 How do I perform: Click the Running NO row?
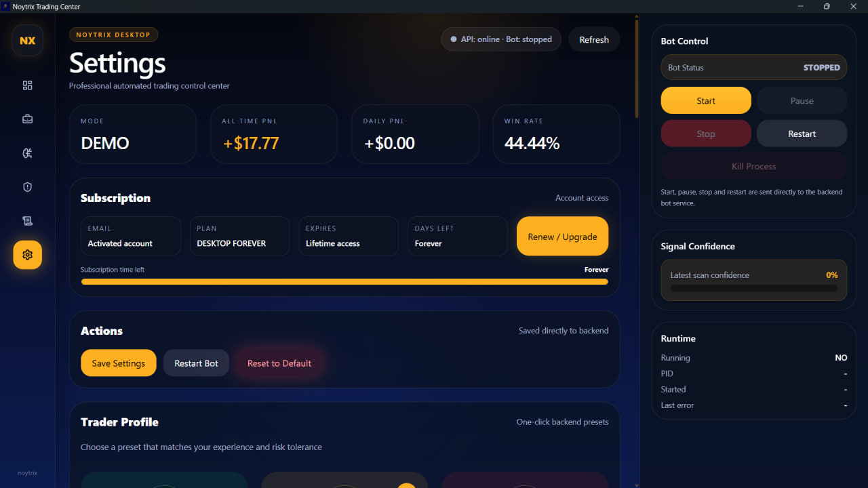point(754,358)
